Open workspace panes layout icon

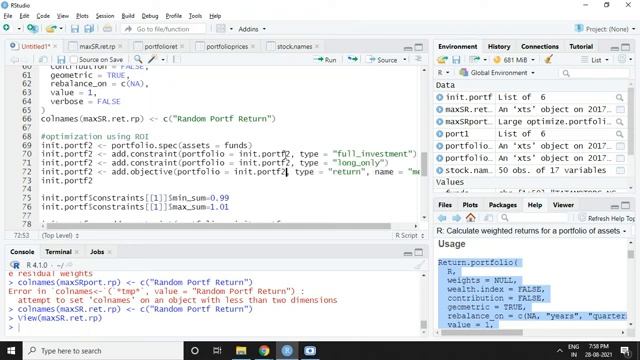(220, 29)
